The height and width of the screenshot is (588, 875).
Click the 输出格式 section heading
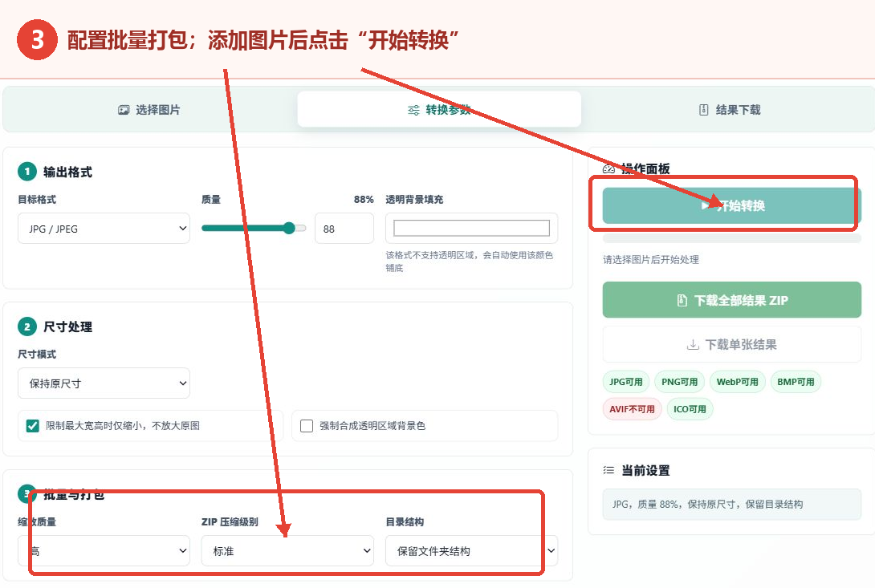(67, 172)
